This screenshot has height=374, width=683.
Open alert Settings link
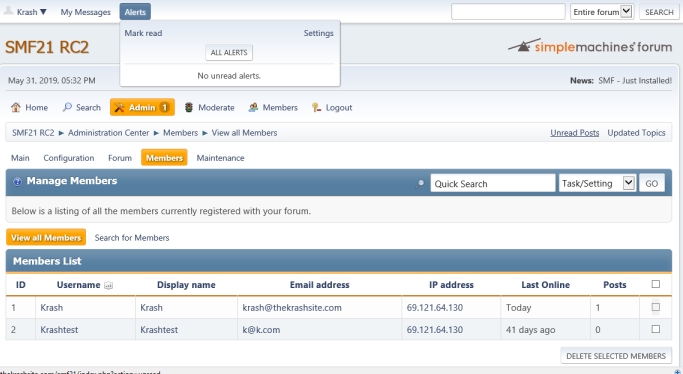[x=318, y=33]
